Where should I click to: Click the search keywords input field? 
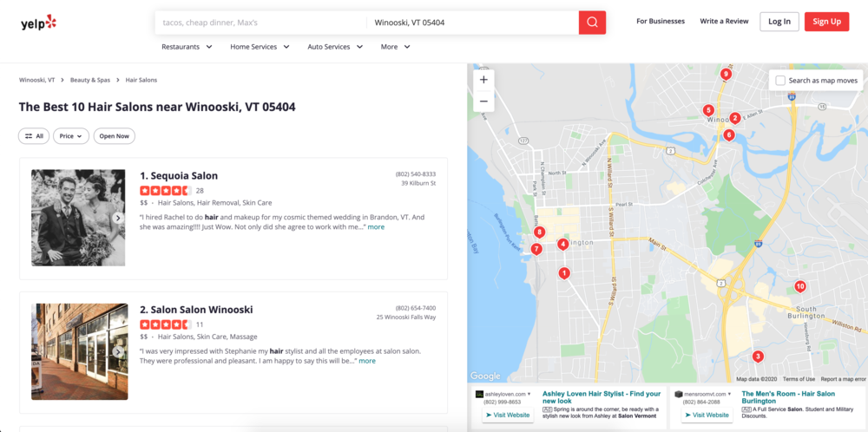(x=260, y=23)
